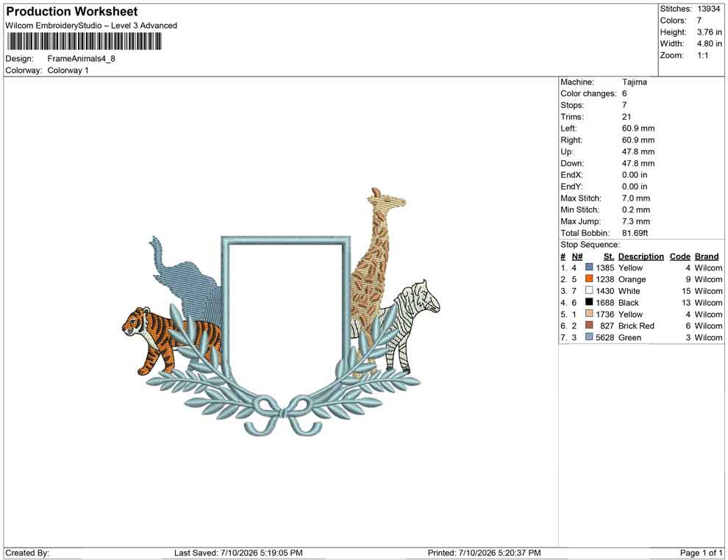Screen dimensions: 728x560
Task: Select the Height value 3.76 in
Action: pos(710,32)
